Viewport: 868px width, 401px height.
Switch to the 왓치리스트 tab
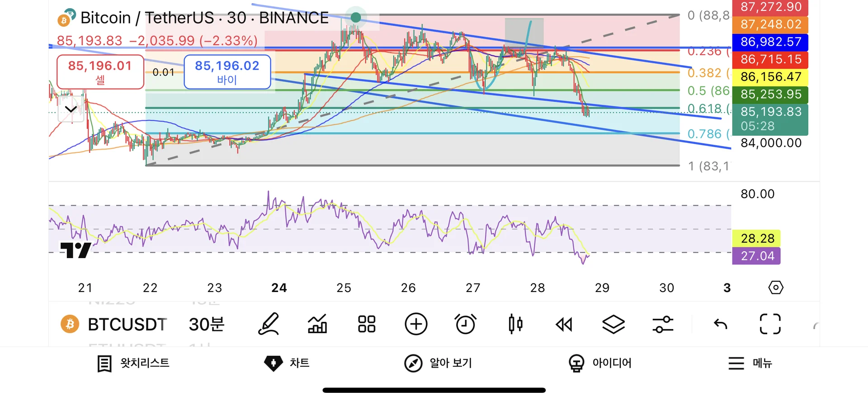pos(133,363)
